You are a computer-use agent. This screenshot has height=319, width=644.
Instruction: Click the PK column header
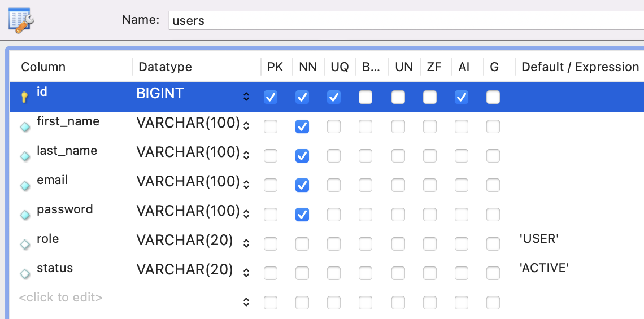click(275, 67)
